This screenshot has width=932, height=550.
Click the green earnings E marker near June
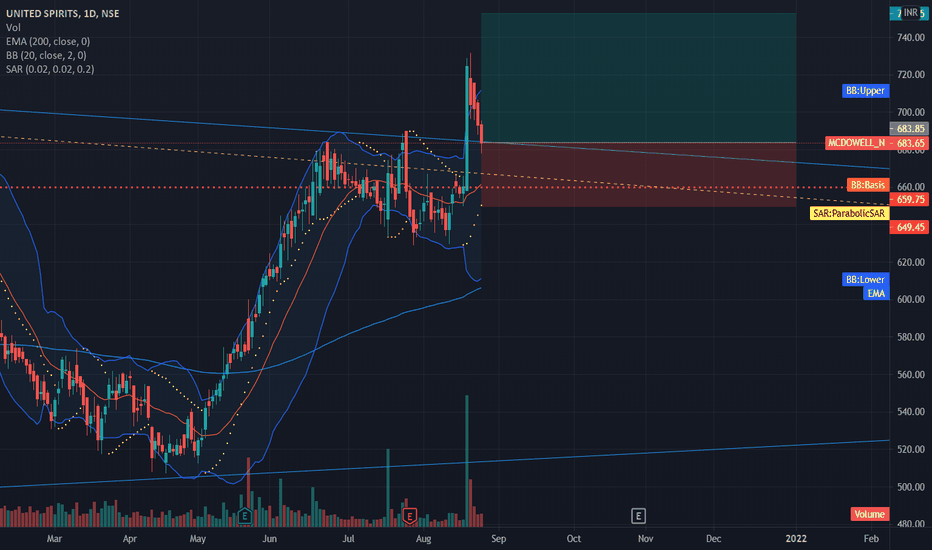tap(244, 516)
